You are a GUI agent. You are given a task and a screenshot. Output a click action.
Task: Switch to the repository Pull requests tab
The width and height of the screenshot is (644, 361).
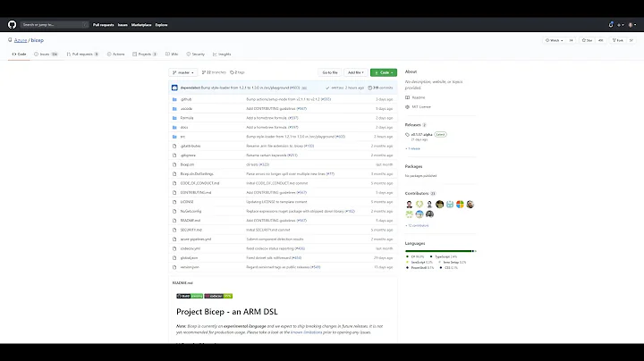82,55
